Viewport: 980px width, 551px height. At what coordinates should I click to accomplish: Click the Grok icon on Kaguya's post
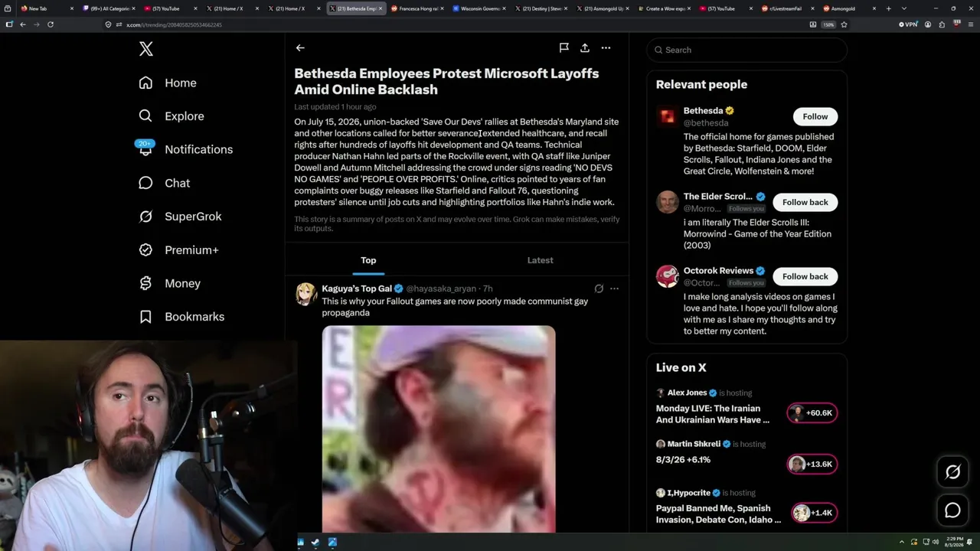599,289
